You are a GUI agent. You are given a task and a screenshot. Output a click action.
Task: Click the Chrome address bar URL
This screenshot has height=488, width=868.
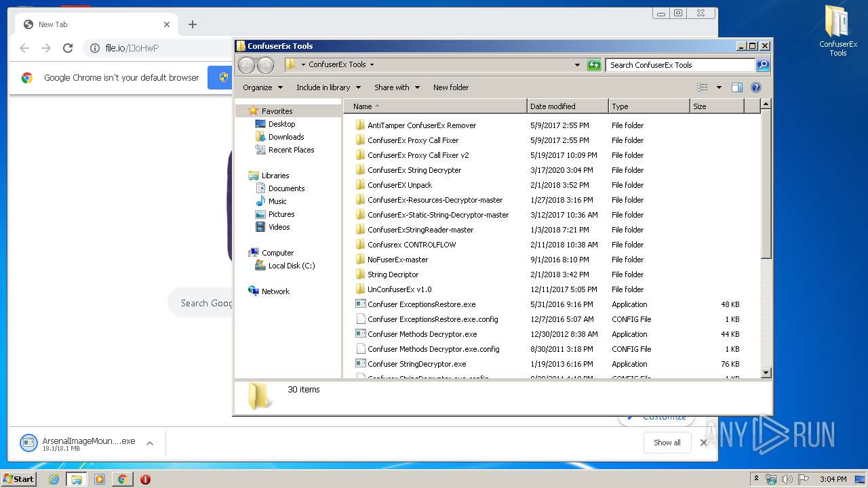click(132, 48)
